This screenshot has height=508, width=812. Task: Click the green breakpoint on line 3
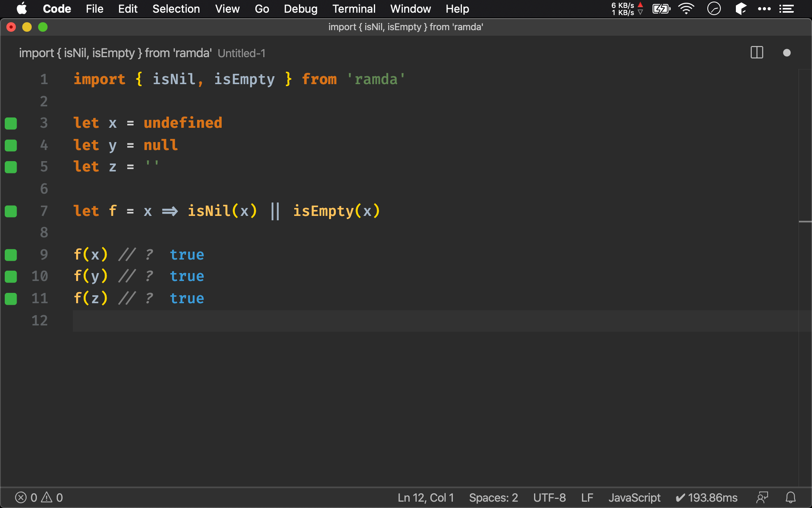point(11,123)
